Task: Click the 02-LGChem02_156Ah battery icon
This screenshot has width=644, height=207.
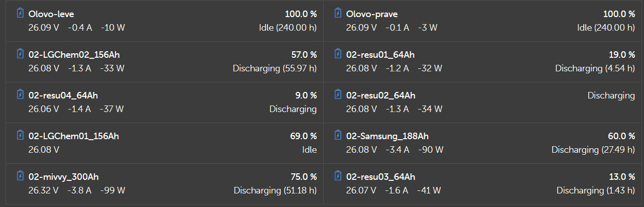Action: pyautogui.click(x=20, y=54)
